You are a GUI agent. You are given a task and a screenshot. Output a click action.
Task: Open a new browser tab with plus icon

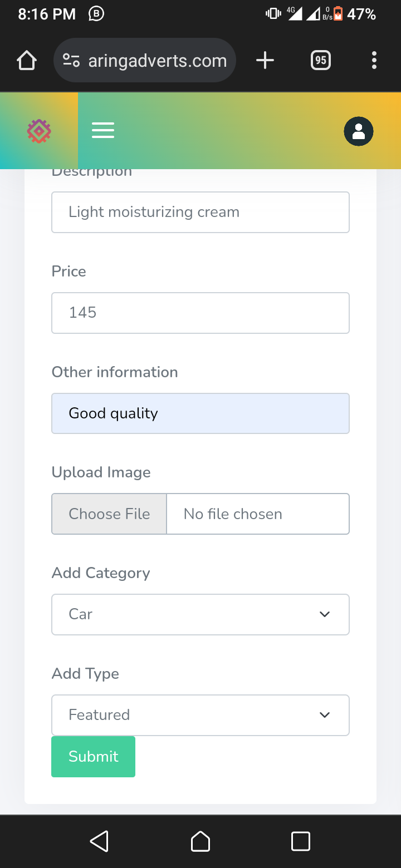tap(265, 60)
